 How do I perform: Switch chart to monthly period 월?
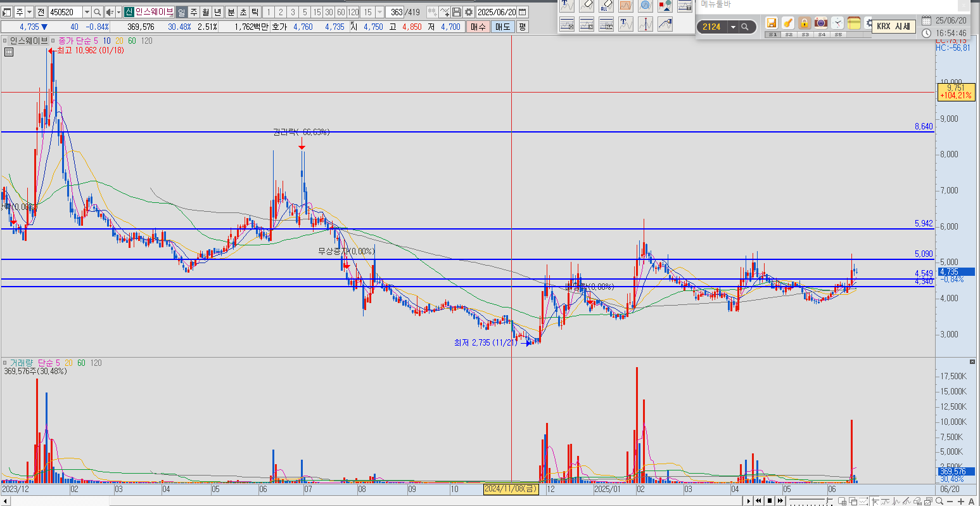[x=205, y=12]
